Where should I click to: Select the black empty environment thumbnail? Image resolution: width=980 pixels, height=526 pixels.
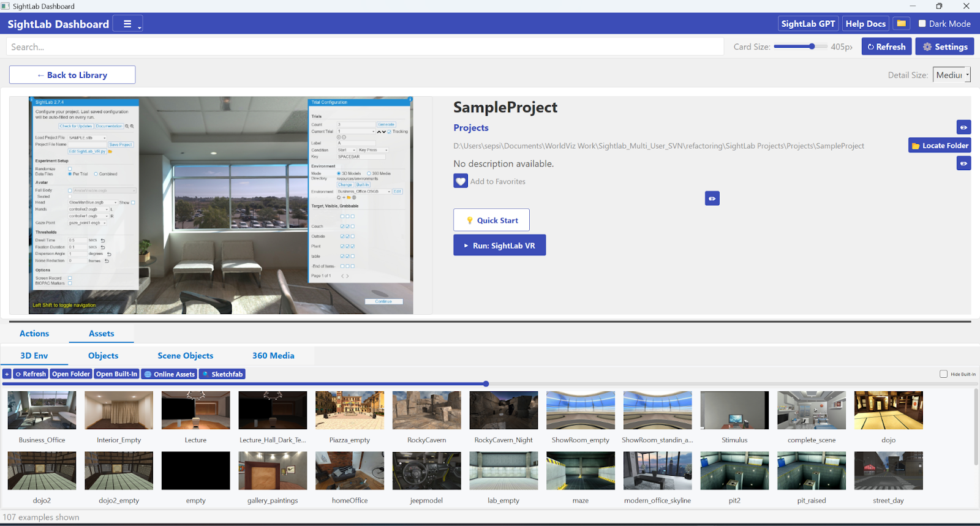[196, 471]
